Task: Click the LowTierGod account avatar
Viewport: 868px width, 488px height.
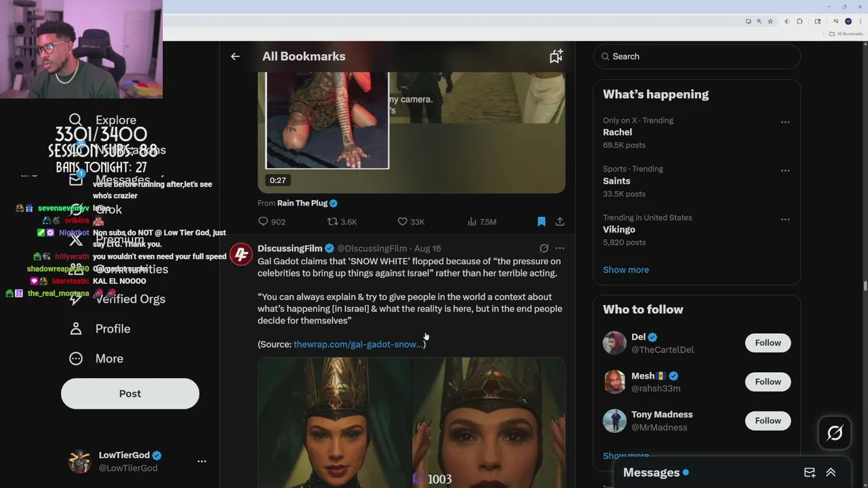Action: pos(80,461)
